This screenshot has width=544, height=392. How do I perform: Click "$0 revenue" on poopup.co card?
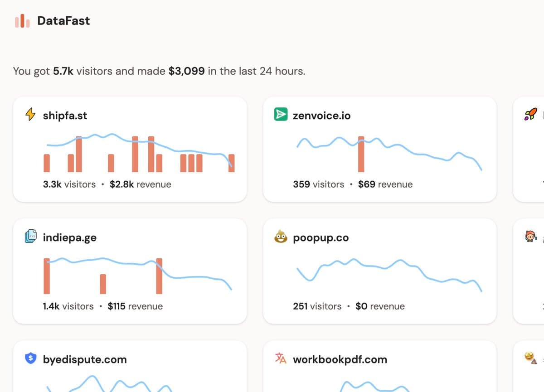(380, 306)
